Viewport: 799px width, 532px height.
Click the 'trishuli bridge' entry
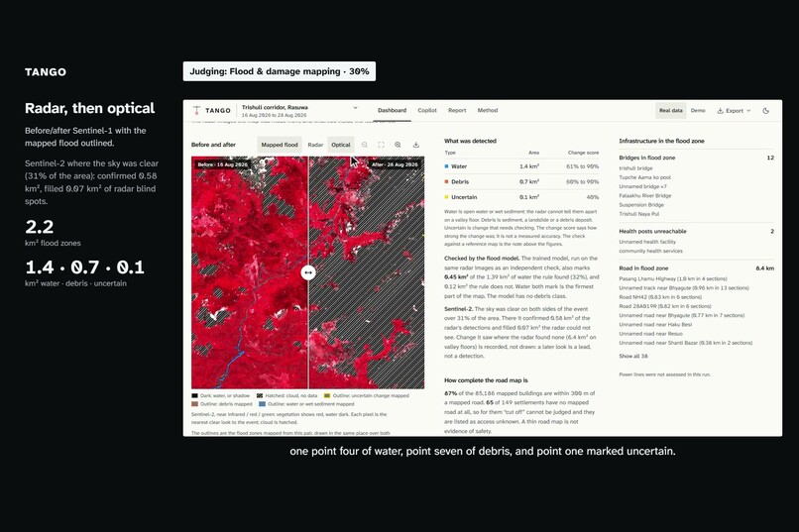point(635,168)
